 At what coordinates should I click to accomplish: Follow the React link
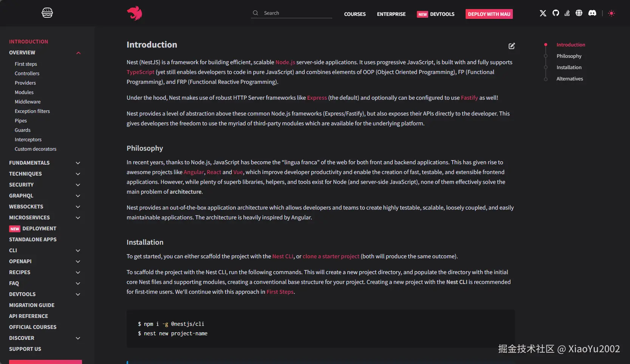click(x=214, y=172)
